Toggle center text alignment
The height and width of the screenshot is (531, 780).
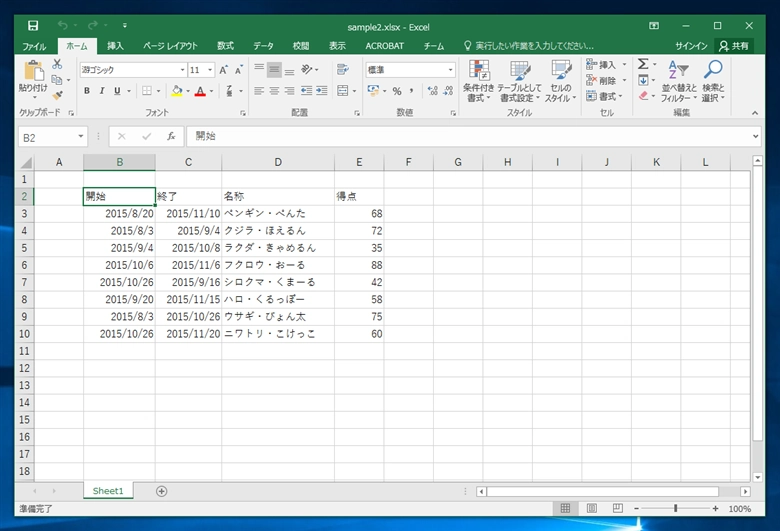point(274,91)
